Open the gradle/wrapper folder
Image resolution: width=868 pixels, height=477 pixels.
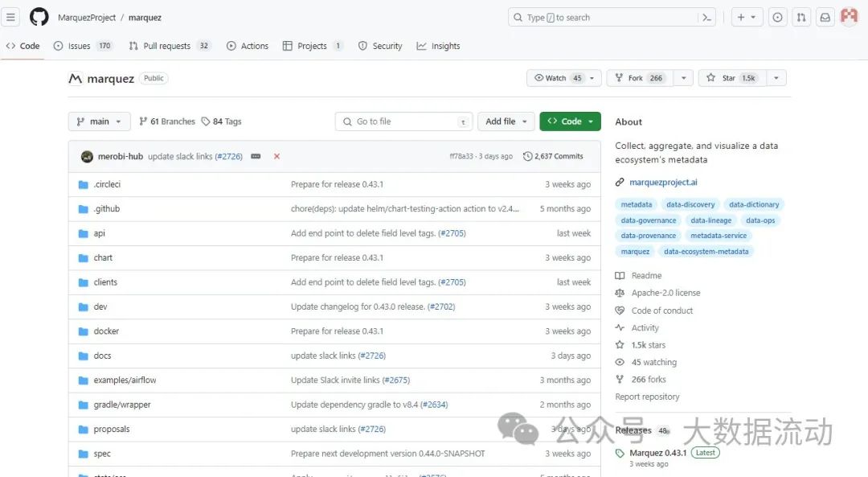pos(122,405)
